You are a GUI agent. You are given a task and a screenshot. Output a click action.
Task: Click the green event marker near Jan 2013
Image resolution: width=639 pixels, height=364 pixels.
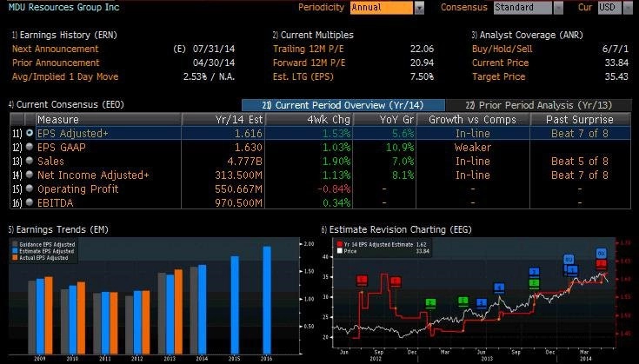[430, 303]
